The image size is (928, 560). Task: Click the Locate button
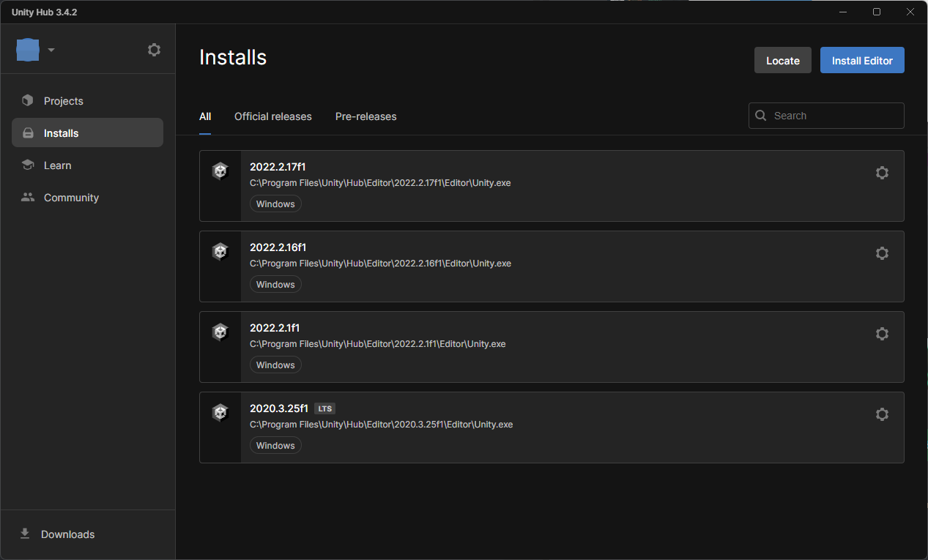(x=782, y=61)
